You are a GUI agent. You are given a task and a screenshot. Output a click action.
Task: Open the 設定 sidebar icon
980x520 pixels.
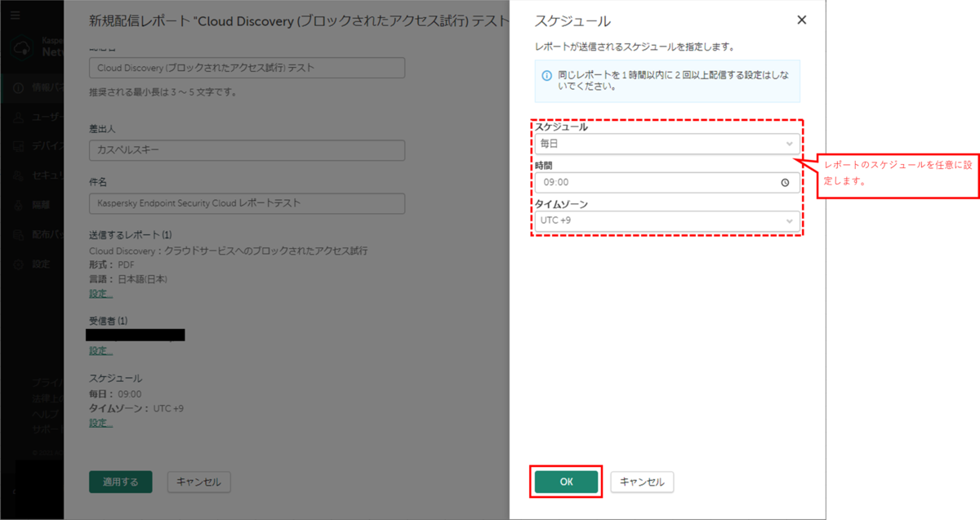pos(18,264)
